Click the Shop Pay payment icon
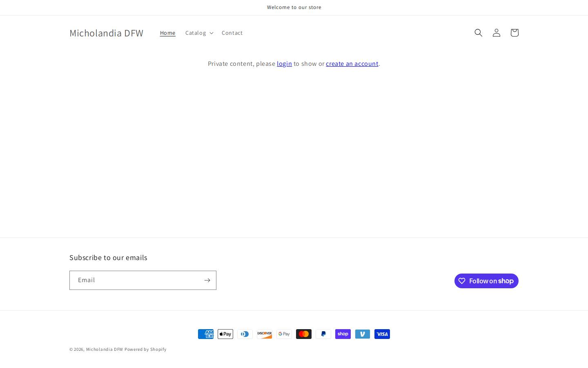588x368 pixels. click(343, 334)
